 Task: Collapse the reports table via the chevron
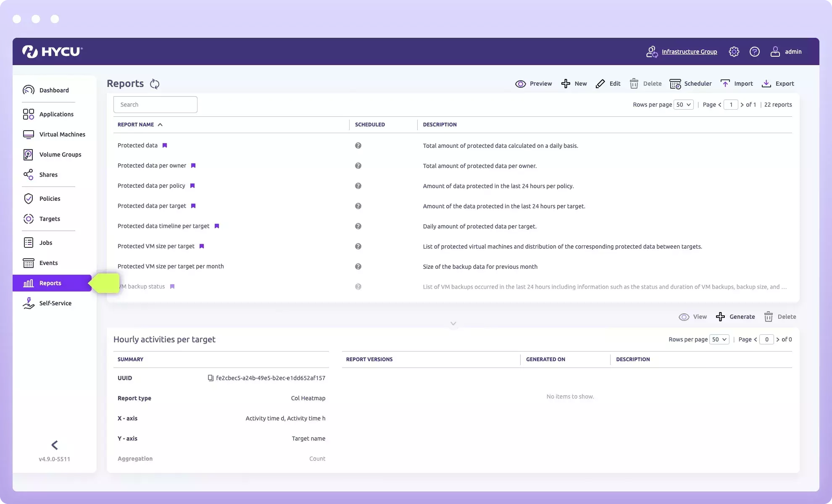coord(453,323)
